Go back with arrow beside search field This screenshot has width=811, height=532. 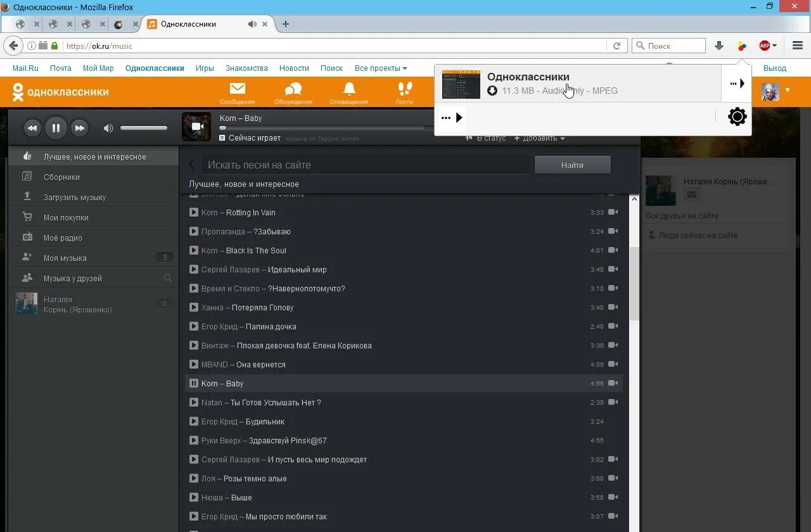pos(191,165)
